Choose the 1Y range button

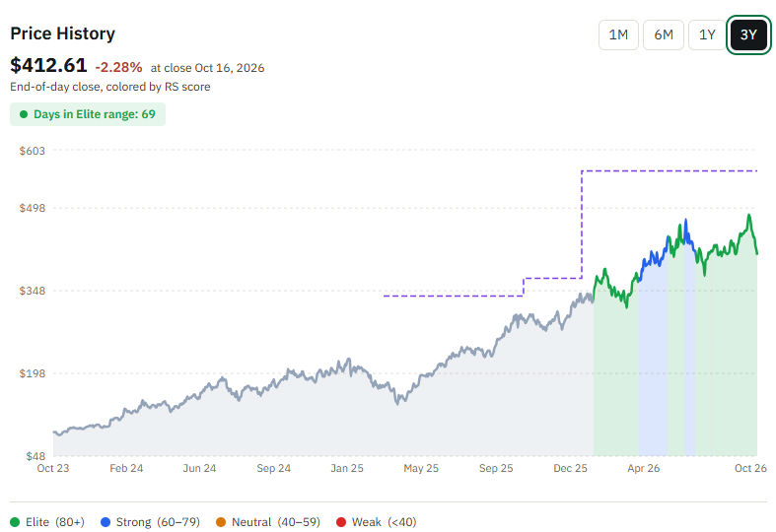point(707,34)
